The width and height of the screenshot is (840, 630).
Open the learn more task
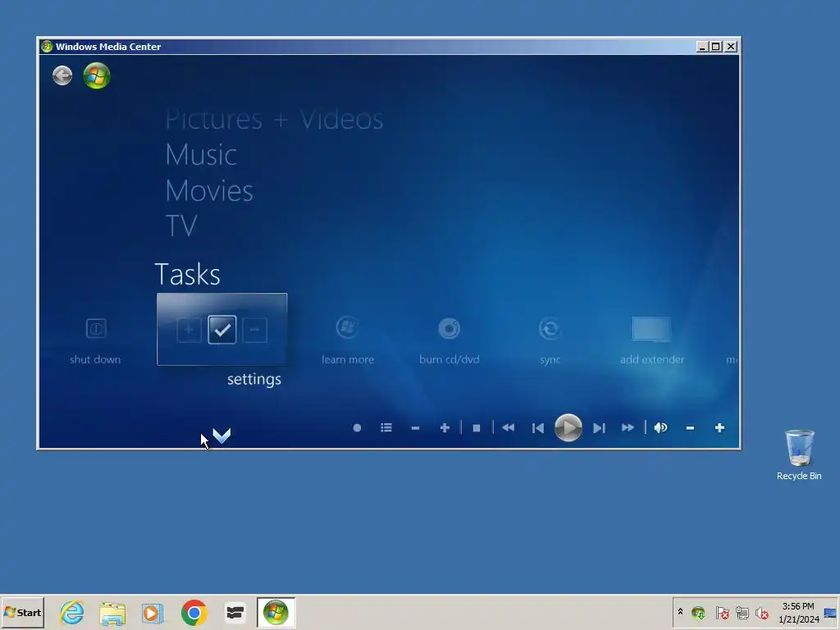click(348, 340)
